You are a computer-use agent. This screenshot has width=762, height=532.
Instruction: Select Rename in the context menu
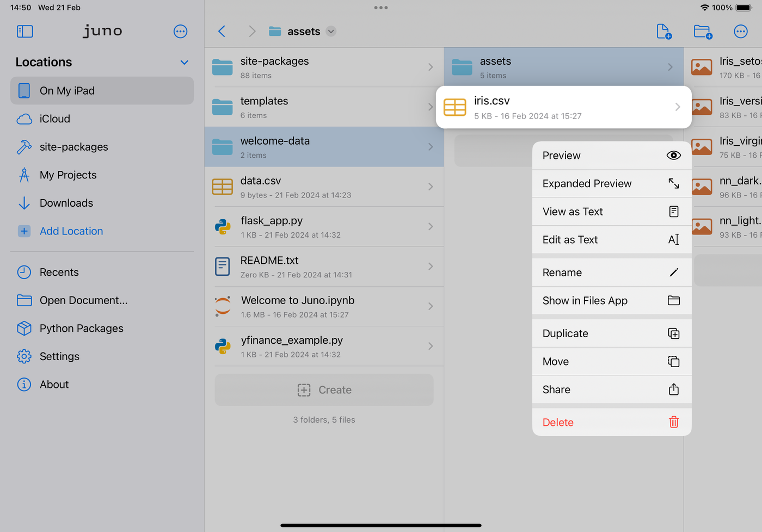click(x=611, y=273)
